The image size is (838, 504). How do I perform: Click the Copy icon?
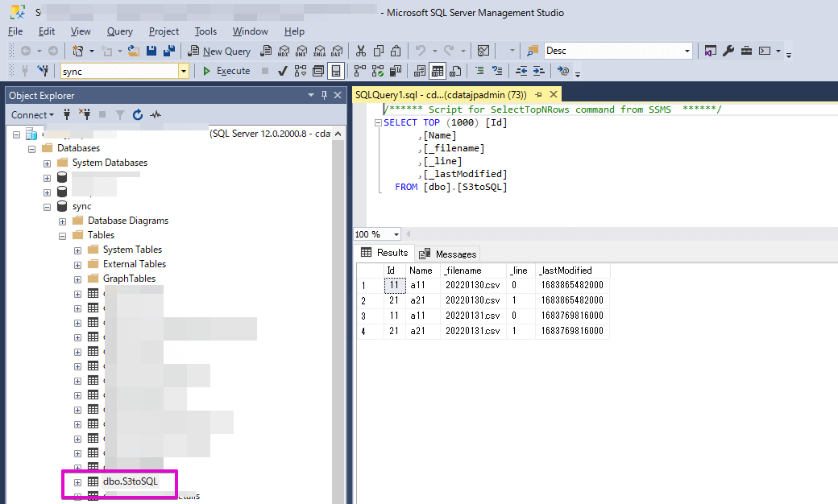click(379, 52)
